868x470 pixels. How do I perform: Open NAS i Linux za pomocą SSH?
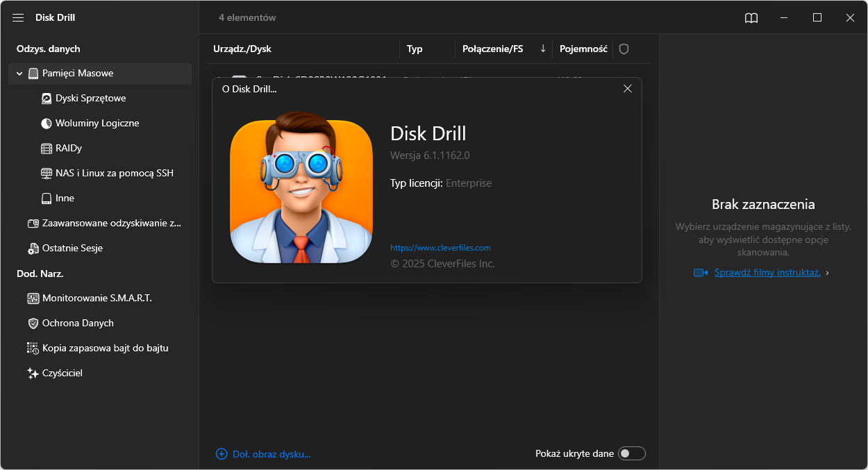(115, 174)
